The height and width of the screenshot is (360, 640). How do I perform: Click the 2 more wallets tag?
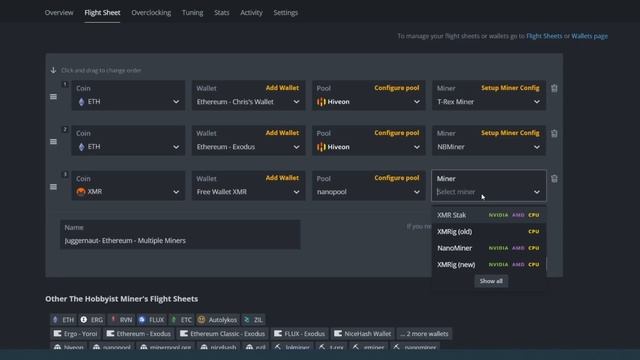424,333
